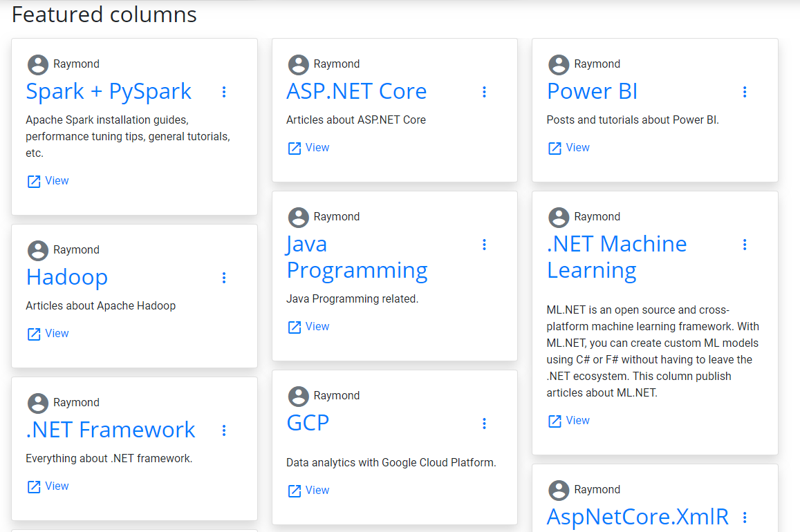Click View text on .NET Framework card

[57, 486]
